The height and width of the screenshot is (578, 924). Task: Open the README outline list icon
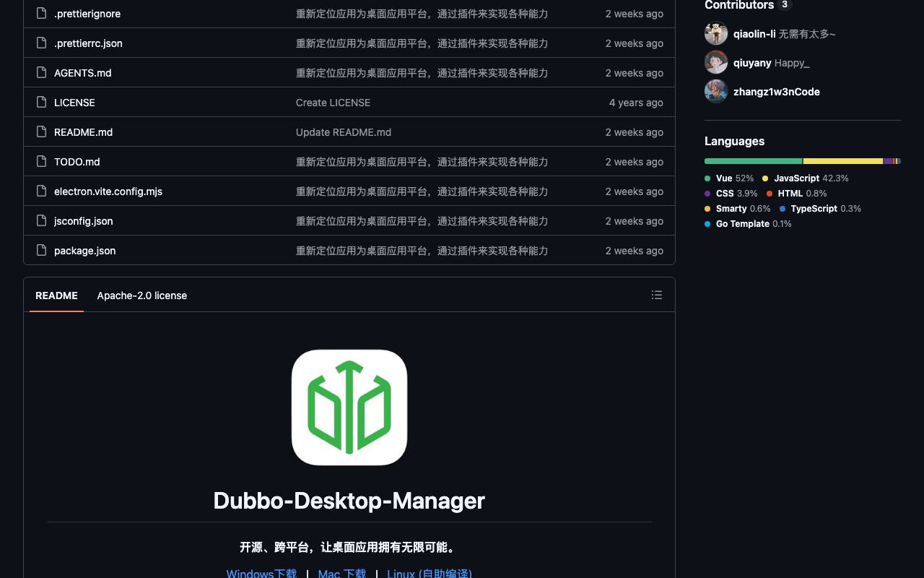tap(657, 295)
